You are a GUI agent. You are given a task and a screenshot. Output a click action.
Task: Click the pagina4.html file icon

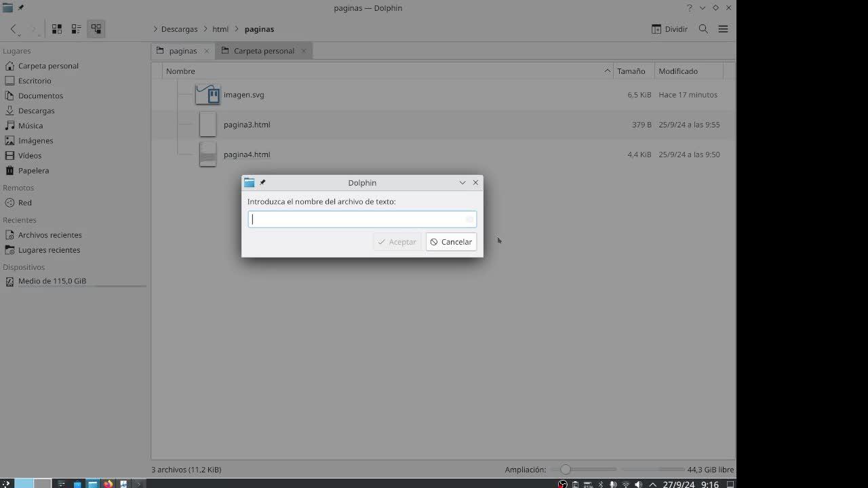[208, 154]
